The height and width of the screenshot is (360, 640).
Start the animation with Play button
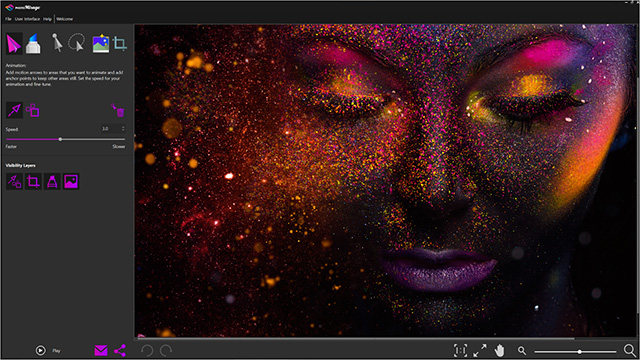40,350
